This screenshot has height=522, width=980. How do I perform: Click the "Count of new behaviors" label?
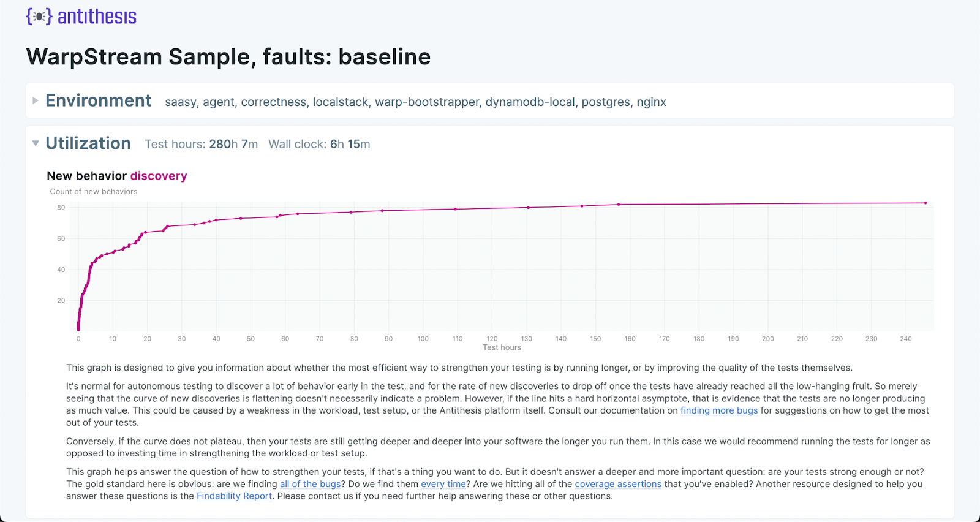click(x=93, y=191)
